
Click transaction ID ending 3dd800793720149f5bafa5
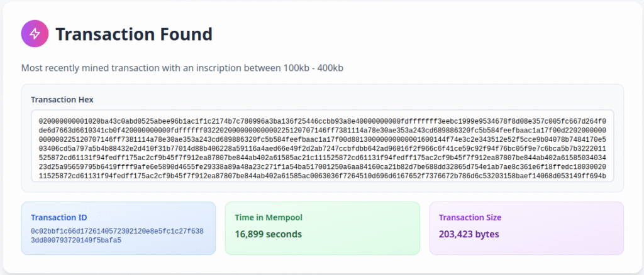click(75, 240)
